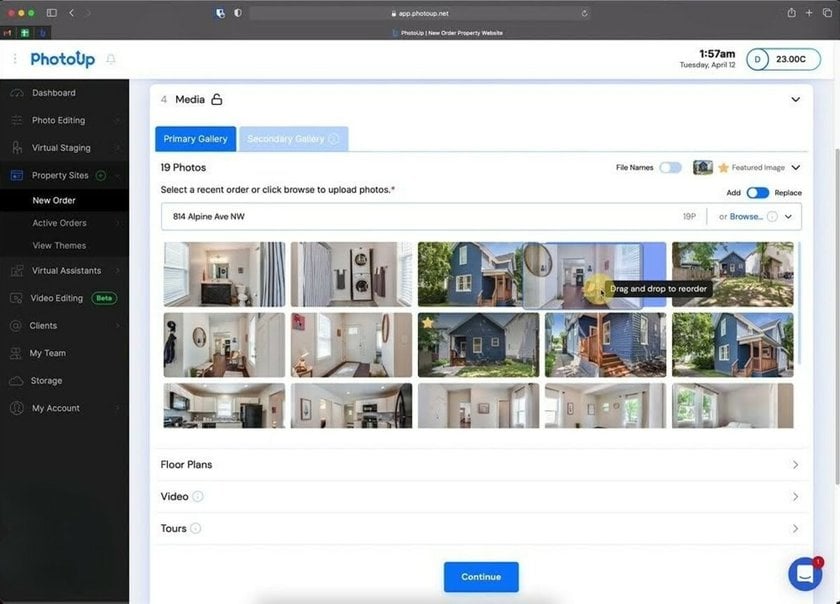Click the lock icon beside Media

pyautogui.click(x=216, y=99)
